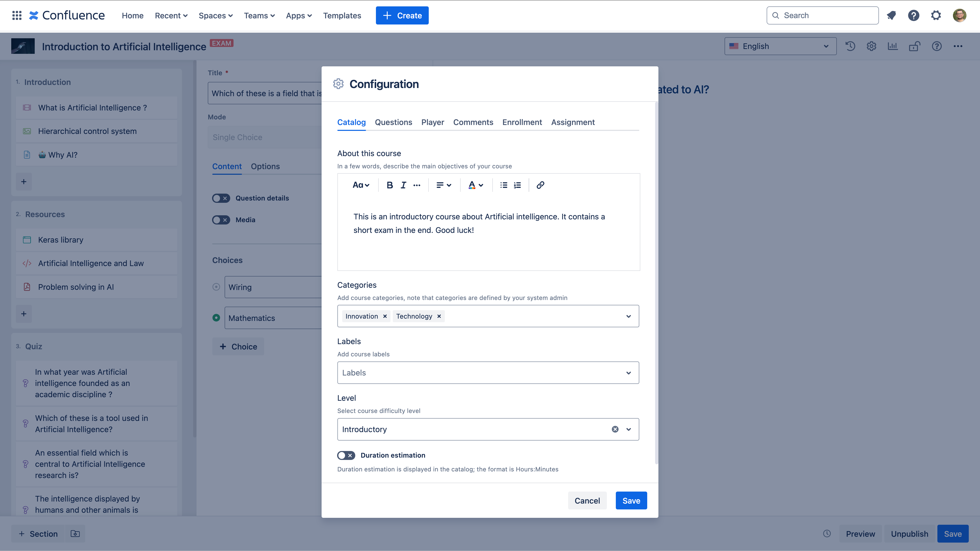Screen dimensions: 980x551
Task: Click into the Search field
Action: click(823, 16)
